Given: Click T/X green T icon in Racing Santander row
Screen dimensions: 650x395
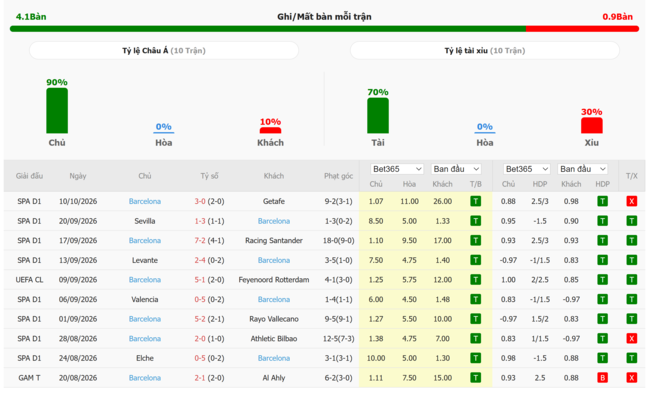Looking at the screenshot, I should point(631,240).
